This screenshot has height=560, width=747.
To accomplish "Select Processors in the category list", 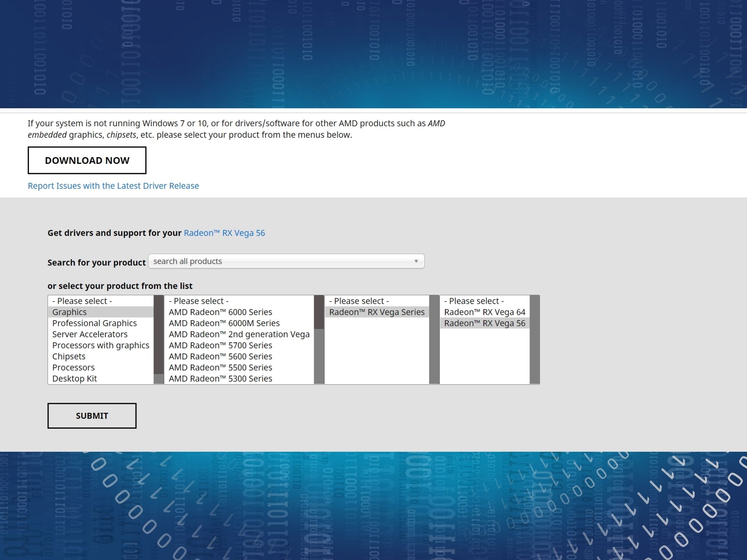I will [101, 367].
